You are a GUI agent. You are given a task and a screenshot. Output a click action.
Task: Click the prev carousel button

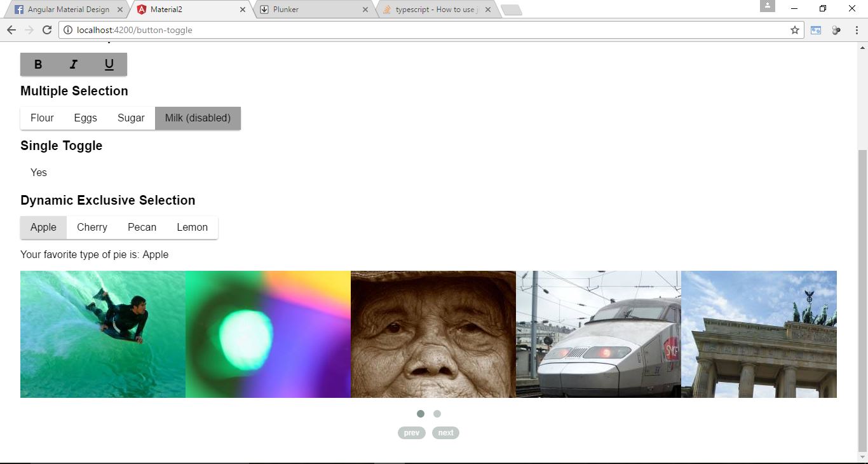click(x=411, y=432)
